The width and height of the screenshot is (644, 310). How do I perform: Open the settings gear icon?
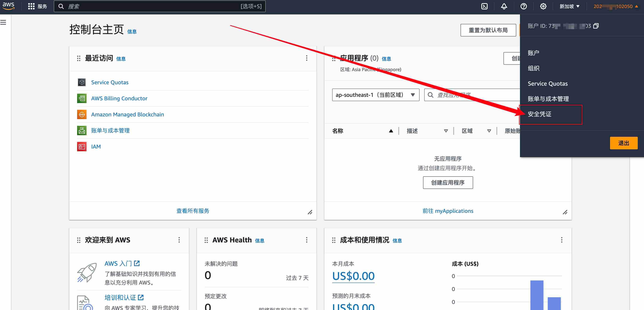(543, 6)
